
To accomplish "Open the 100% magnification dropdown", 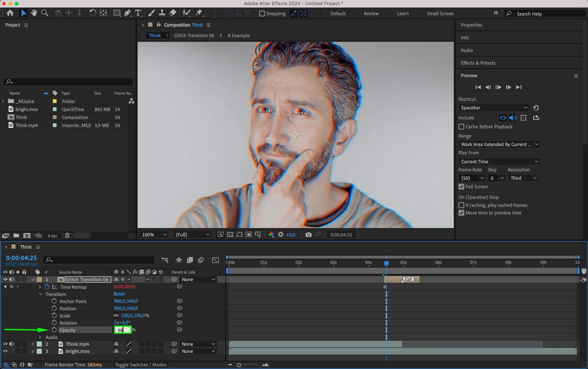I will (x=154, y=235).
